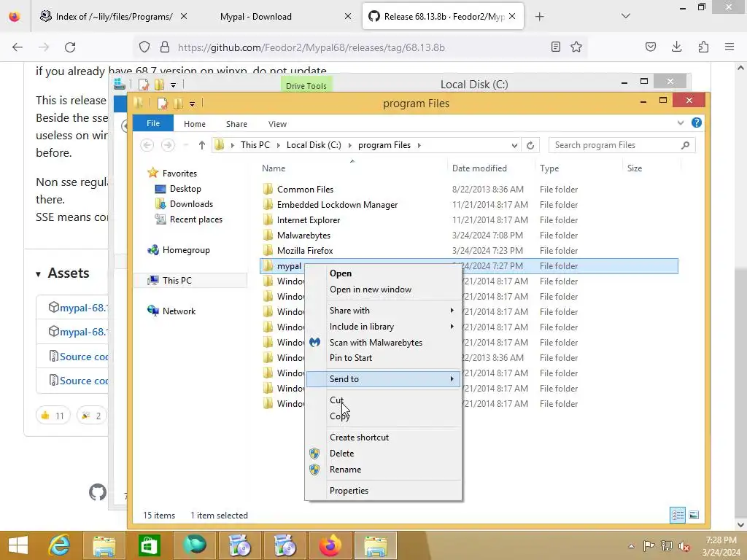Switch to Mypal - Download tab
Image resolution: width=747 pixels, height=560 pixels.
point(256,17)
